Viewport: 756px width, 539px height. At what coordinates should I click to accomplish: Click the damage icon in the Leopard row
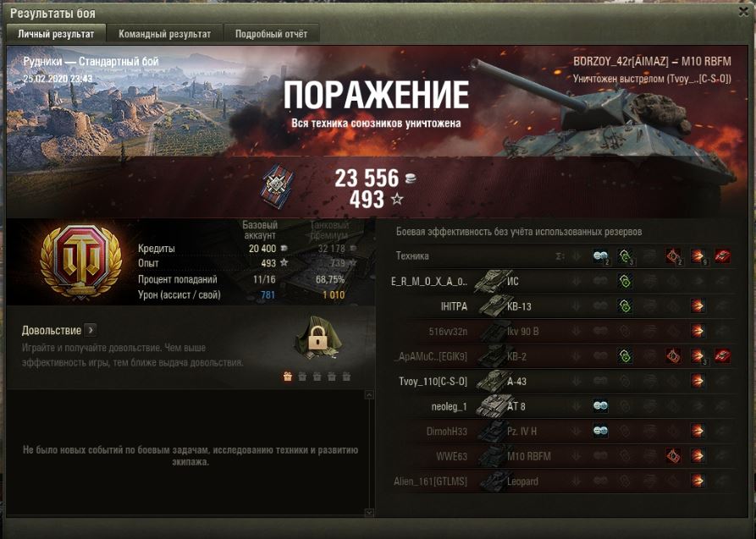698,481
